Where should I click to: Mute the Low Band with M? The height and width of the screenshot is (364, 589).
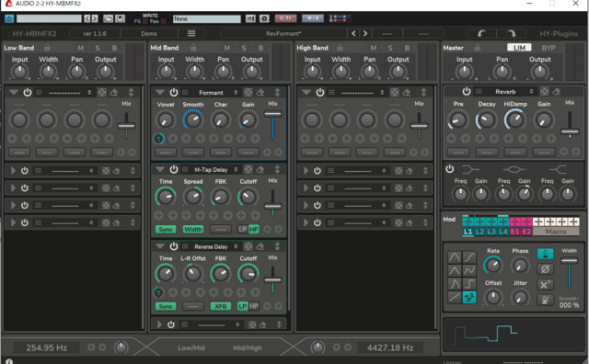(x=80, y=48)
